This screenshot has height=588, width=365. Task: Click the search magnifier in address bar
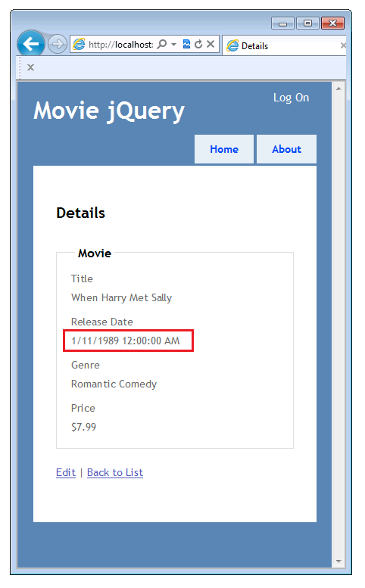click(162, 44)
